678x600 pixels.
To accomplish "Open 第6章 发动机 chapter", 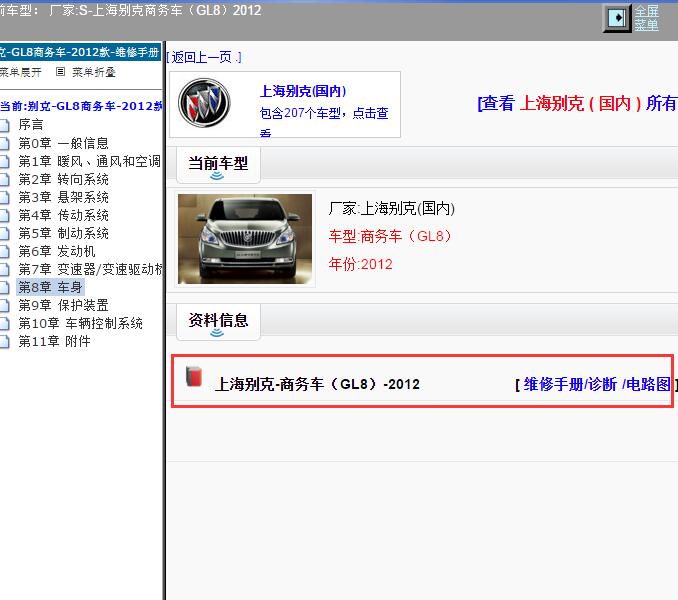I will click(x=57, y=251).
